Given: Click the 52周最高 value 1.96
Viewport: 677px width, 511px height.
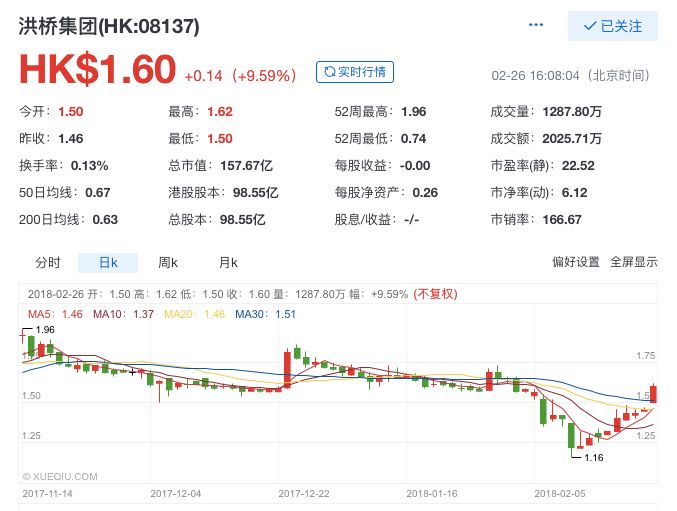Looking at the screenshot, I should [x=414, y=112].
